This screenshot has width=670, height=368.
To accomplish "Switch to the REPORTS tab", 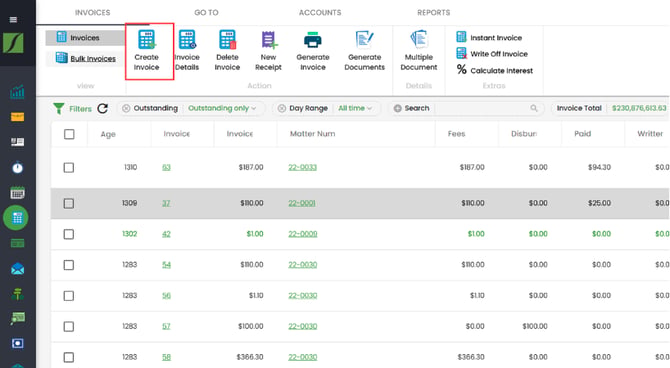I will click(x=434, y=12).
